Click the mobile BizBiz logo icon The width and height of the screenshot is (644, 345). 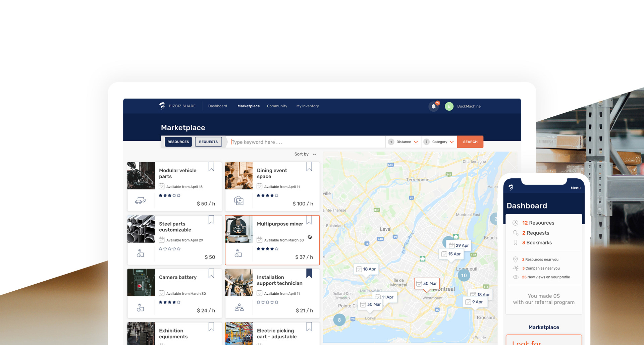[511, 187]
